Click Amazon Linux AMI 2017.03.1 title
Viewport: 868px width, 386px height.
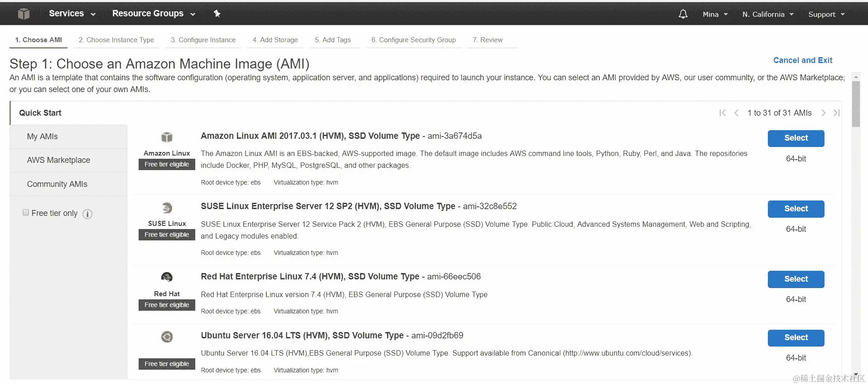tap(310, 136)
